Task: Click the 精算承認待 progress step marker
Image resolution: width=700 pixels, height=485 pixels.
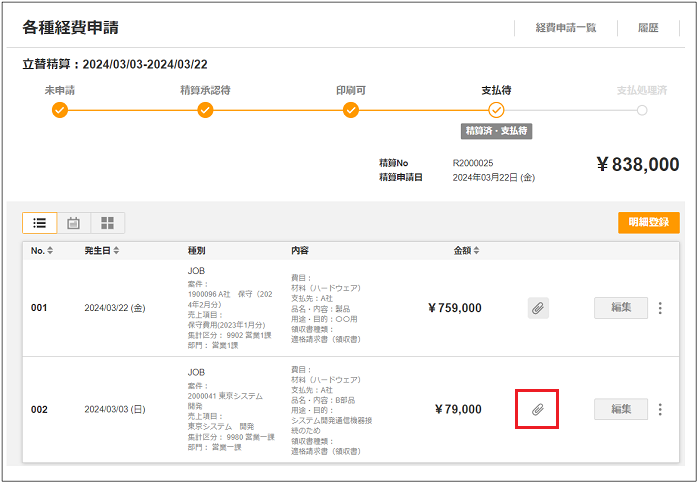Action: [205, 110]
